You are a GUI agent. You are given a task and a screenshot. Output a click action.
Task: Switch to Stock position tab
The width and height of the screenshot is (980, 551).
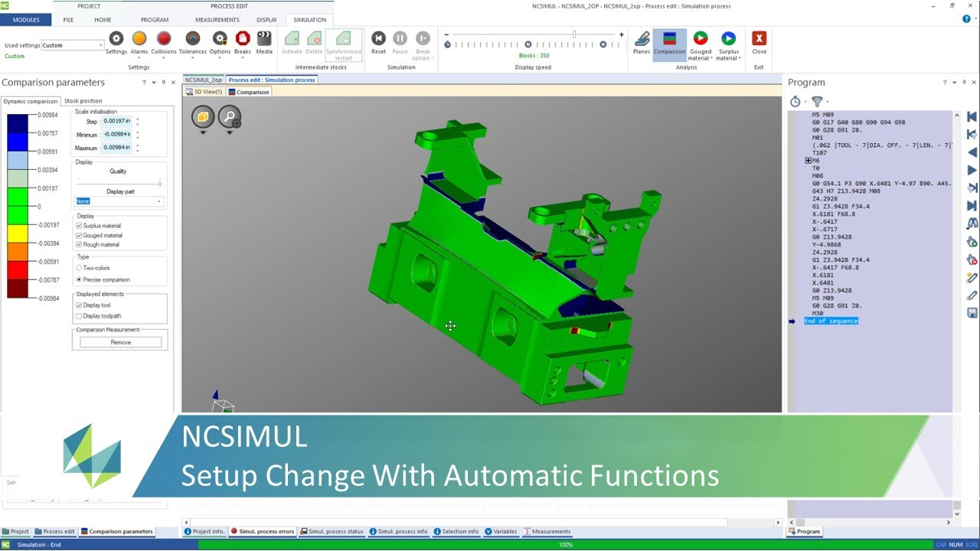click(83, 101)
